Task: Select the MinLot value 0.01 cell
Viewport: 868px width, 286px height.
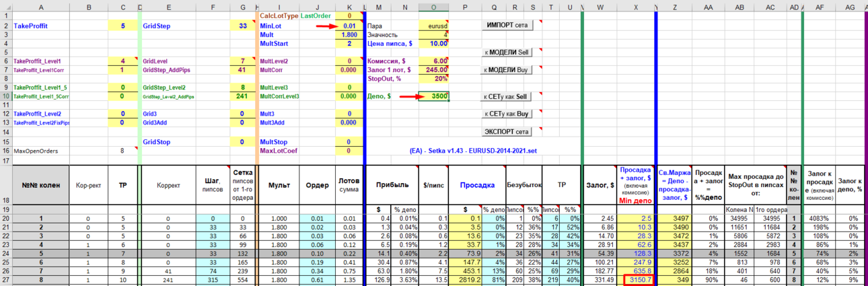Action: tap(348, 26)
